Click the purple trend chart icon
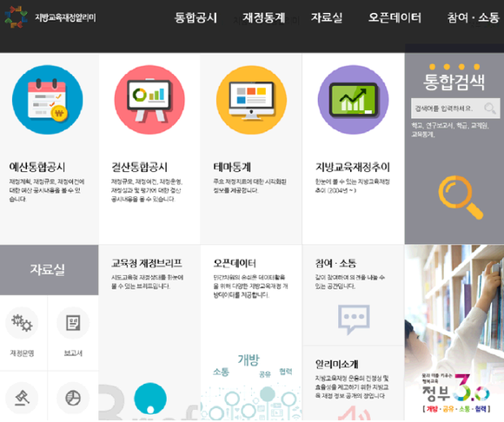 pos(354,100)
